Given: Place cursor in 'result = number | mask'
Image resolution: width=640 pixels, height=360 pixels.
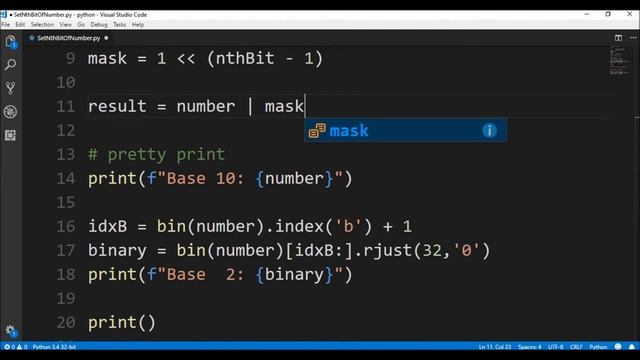Looking at the screenshot, I should (x=196, y=107).
